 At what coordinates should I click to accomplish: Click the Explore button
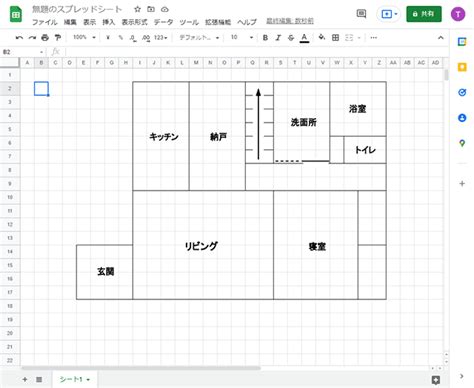point(435,380)
